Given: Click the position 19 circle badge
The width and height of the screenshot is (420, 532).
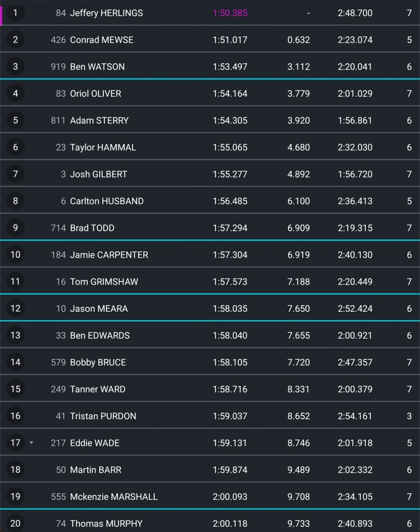Looking at the screenshot, I should (16, 496).
